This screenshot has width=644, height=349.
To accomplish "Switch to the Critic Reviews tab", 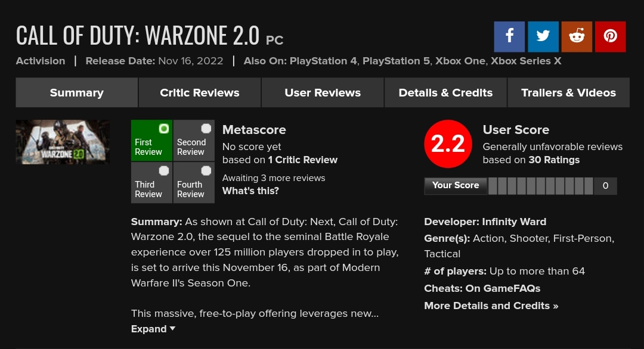I will pyautogui.click(x=200, y=93).
